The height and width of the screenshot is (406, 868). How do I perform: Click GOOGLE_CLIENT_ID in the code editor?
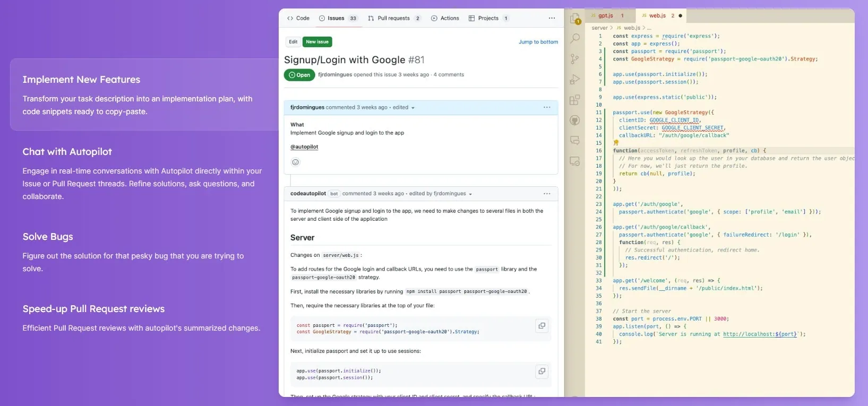point(674,120)
